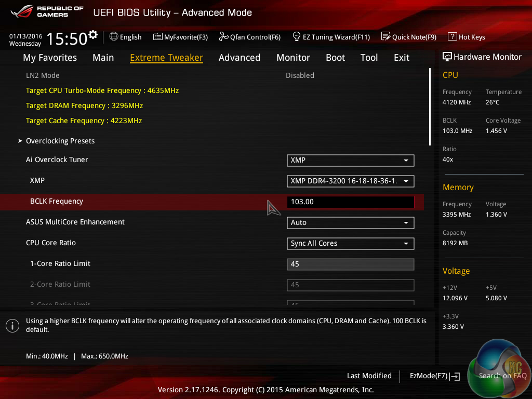Click 1-Core Ratio Limit input field
The height and width of the screenshot is (399, 532).
coord(351,264)
